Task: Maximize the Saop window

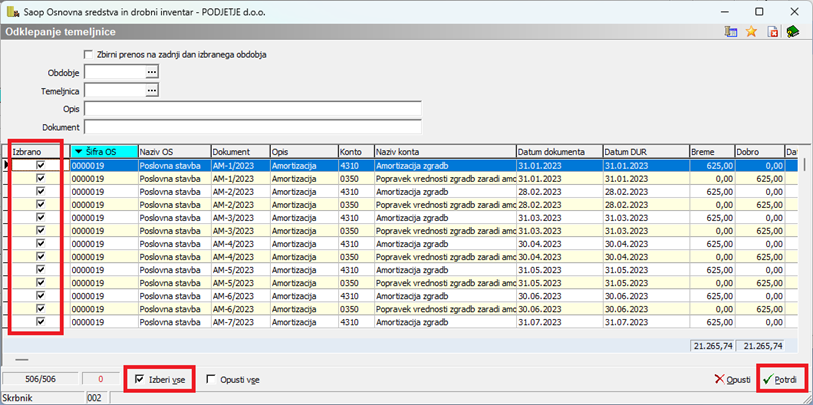Action: pyautogui.click(x=759, y=11)
